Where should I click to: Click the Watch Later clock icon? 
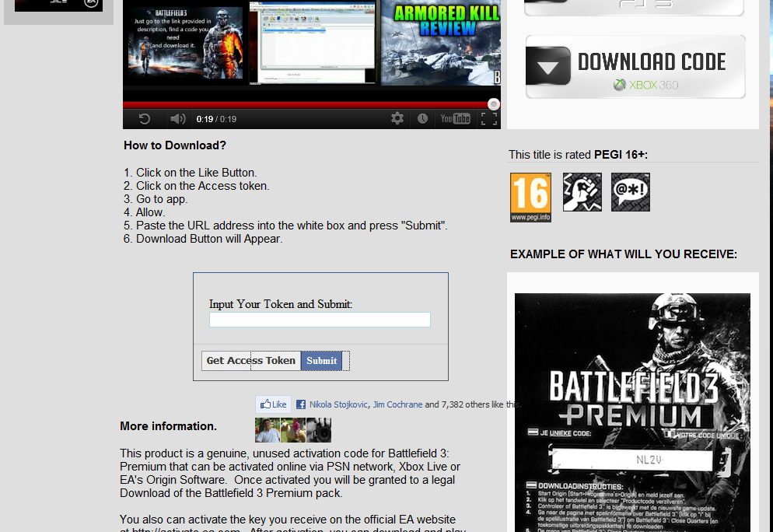tap(422, 119)
